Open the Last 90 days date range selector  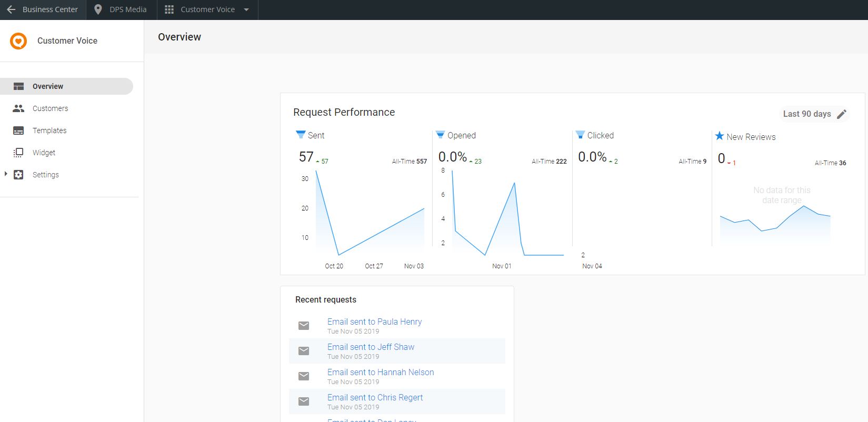pyautogui.click(x=807, y=114)
